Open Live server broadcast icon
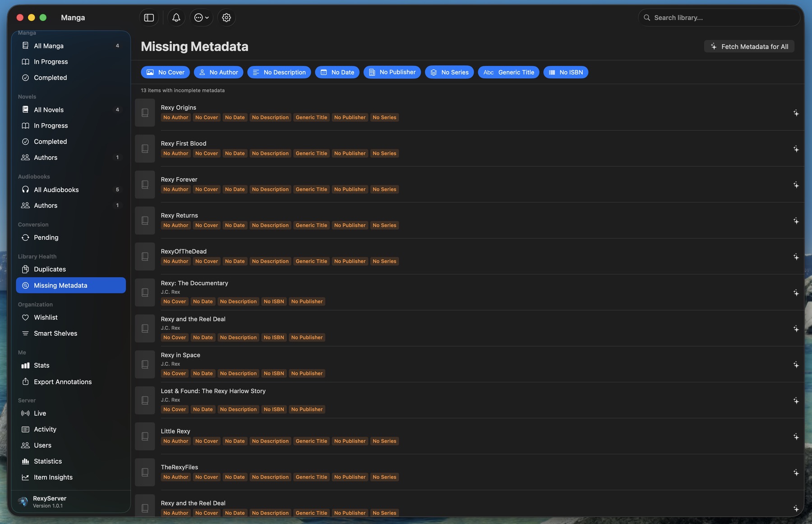The width and height of the screenshot is (812, 524). coord(25,413)
